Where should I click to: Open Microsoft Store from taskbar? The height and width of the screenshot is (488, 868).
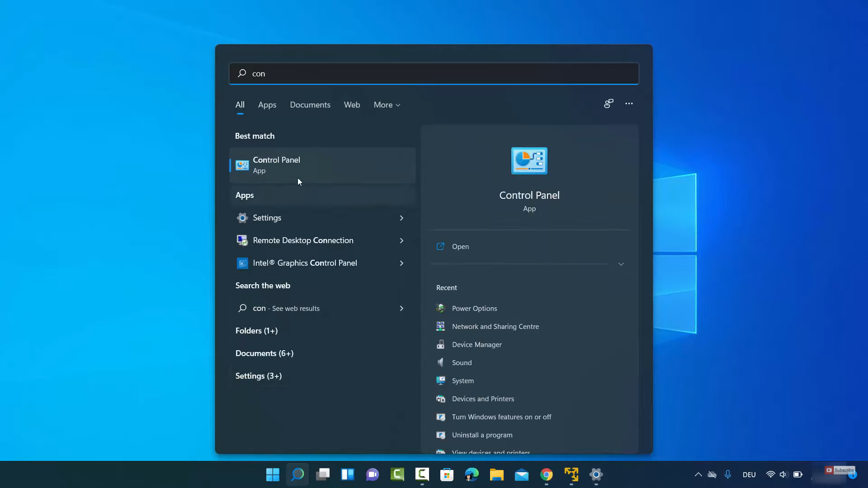pos(447,474)
